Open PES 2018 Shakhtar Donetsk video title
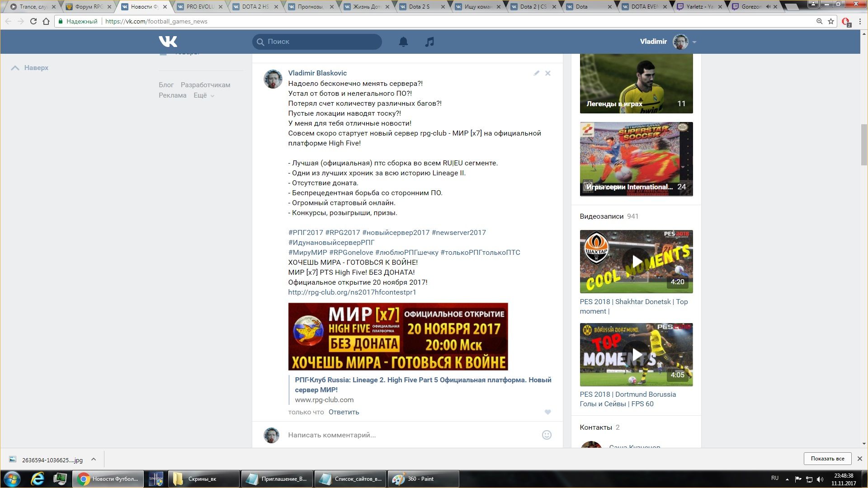 [634, 306]
